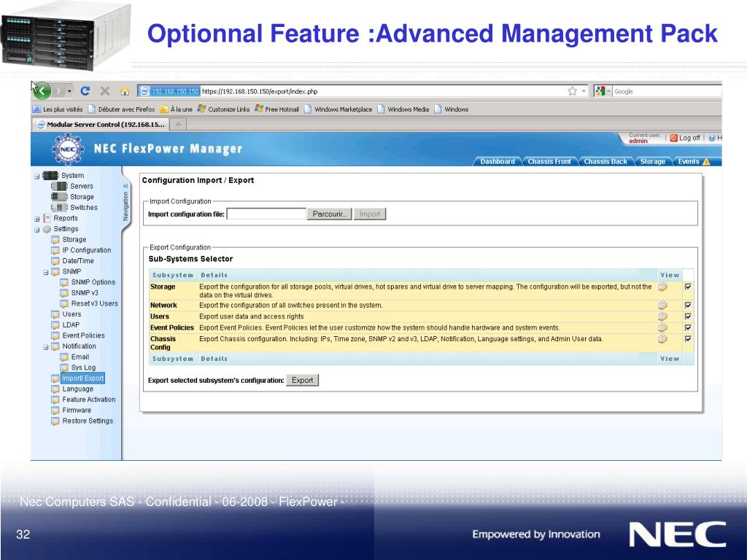Image resolution: width=747 pixels, height=560 pixels.
Task: Go to the browser Home icon
Action: click(x=125, y=91)
